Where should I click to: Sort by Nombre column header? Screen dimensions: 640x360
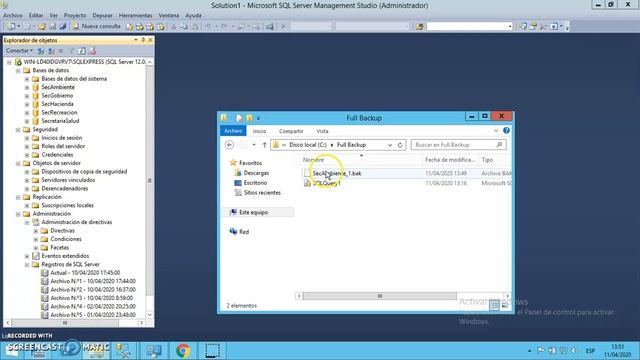313,160
